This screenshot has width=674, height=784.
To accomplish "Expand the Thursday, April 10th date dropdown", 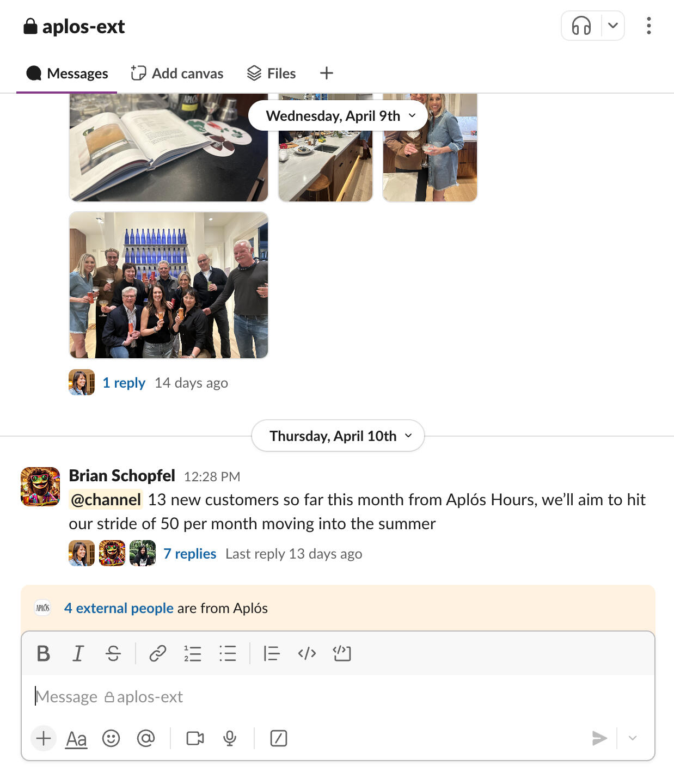I will (338, 436).
